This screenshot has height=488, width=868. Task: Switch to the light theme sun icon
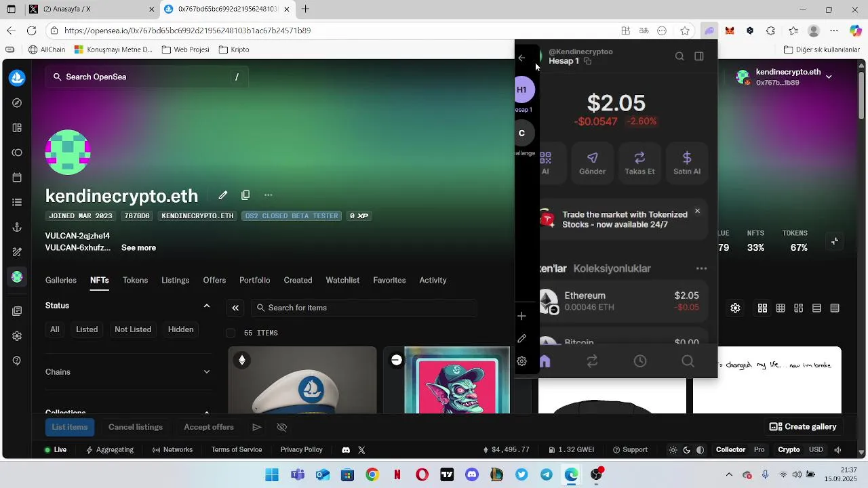tap(673, 450)
